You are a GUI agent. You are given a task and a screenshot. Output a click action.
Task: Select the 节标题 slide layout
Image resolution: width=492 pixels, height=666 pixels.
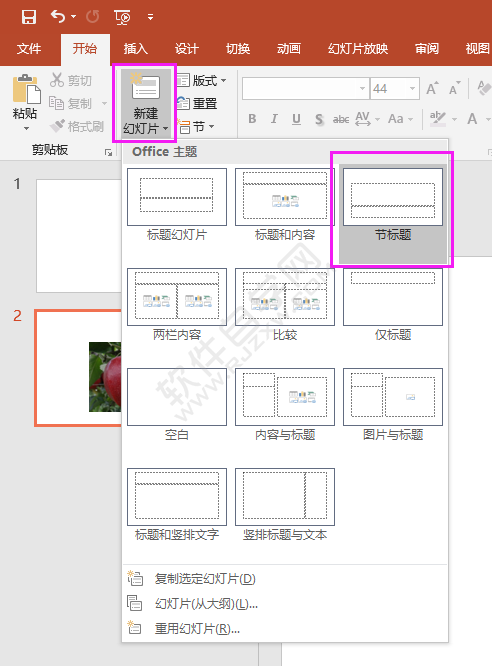tap(393, 206)
